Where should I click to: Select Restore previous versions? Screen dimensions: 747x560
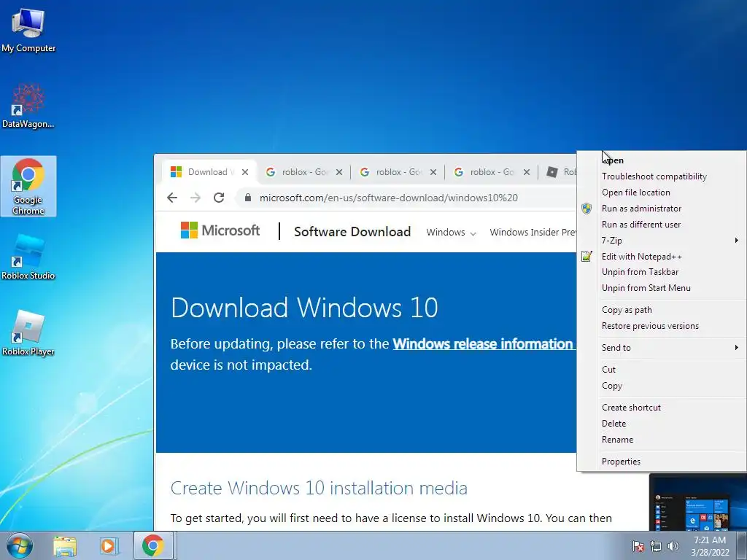click(x=661, y=326)
